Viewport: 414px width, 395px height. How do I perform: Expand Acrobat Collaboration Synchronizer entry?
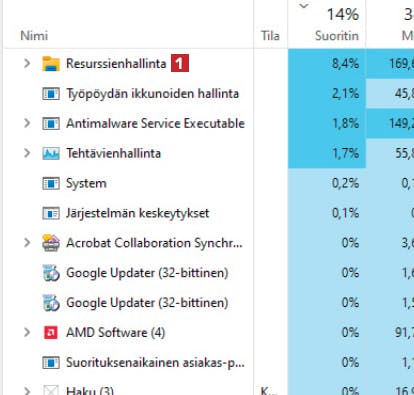point(27,243)
